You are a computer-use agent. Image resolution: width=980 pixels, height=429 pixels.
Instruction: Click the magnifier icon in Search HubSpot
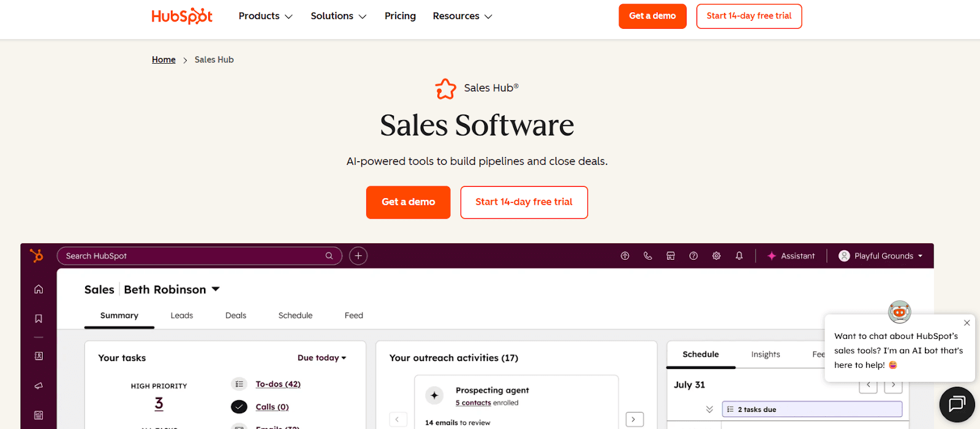coord(330,256)
